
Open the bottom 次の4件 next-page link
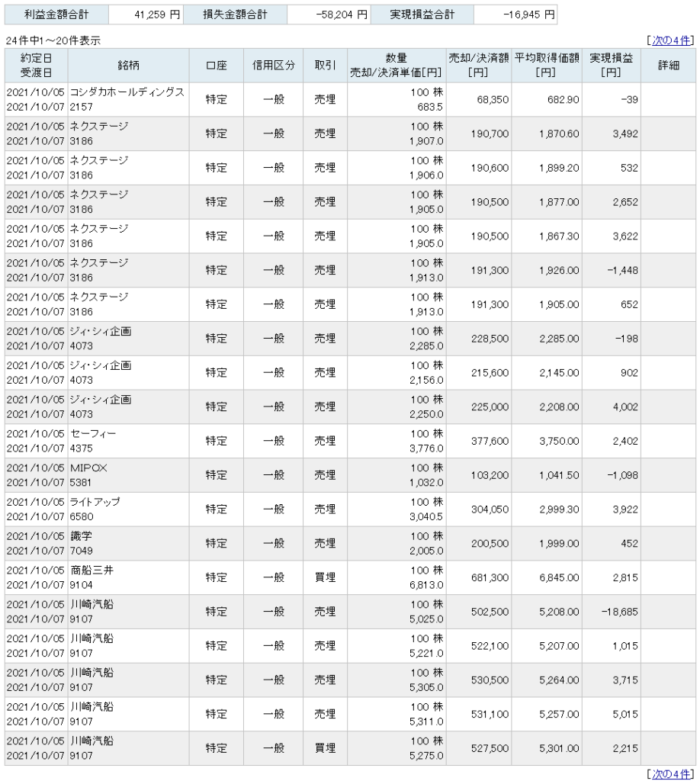click(671, 774)
